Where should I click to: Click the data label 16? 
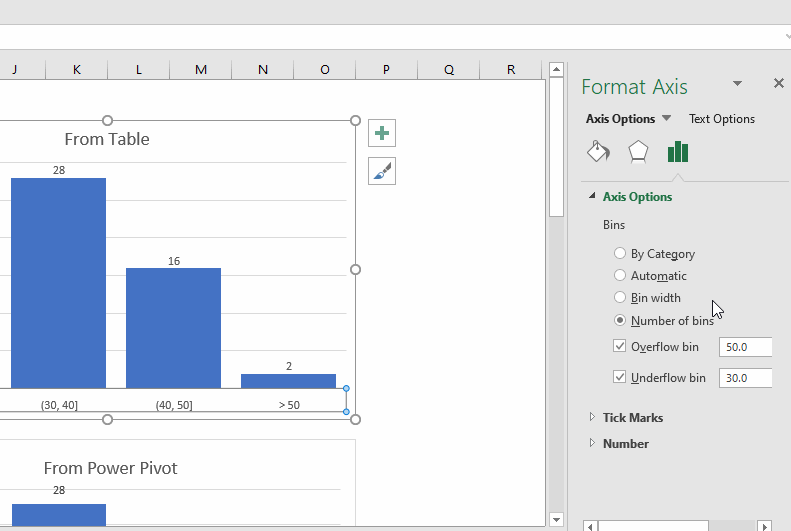click(174, 261)
